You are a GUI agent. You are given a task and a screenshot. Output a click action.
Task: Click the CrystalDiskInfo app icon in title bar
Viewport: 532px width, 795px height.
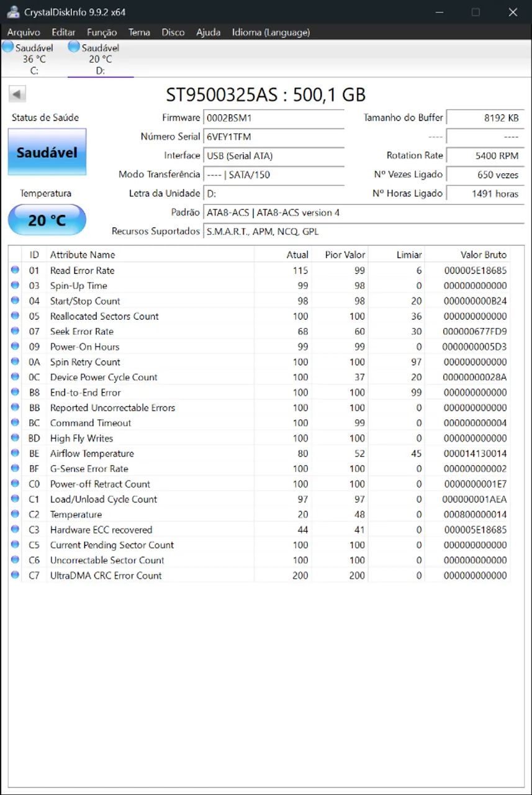[13, 12]
